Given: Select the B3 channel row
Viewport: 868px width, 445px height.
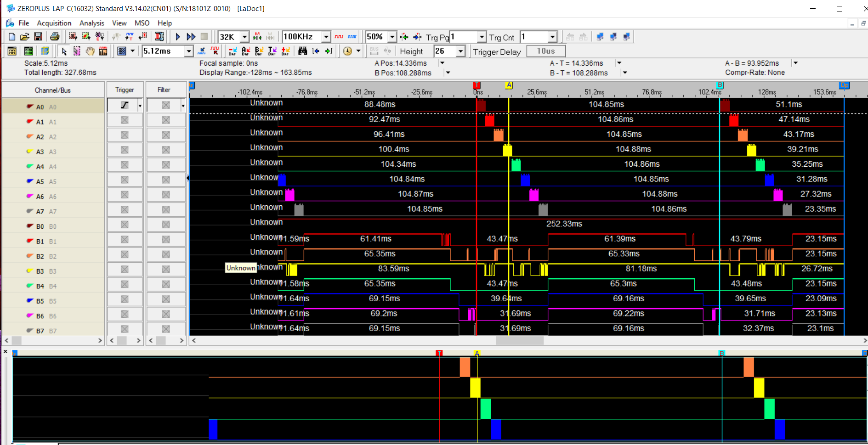Looking at the screenshot, I should click(53, 271).
